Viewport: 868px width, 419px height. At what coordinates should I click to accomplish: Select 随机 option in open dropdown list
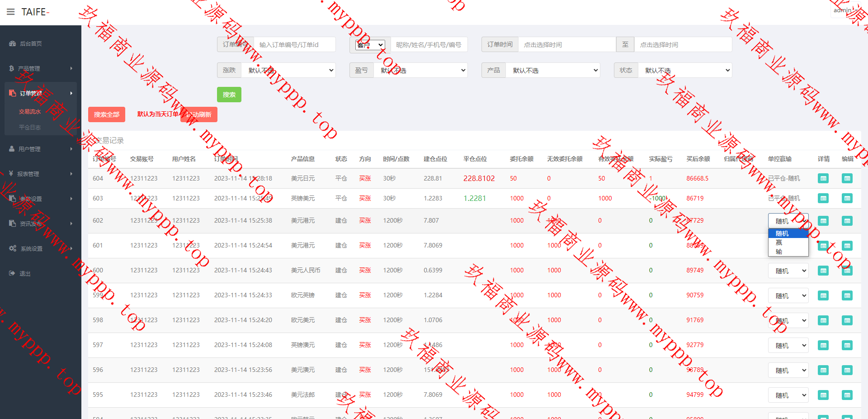(x=788, y=233)
